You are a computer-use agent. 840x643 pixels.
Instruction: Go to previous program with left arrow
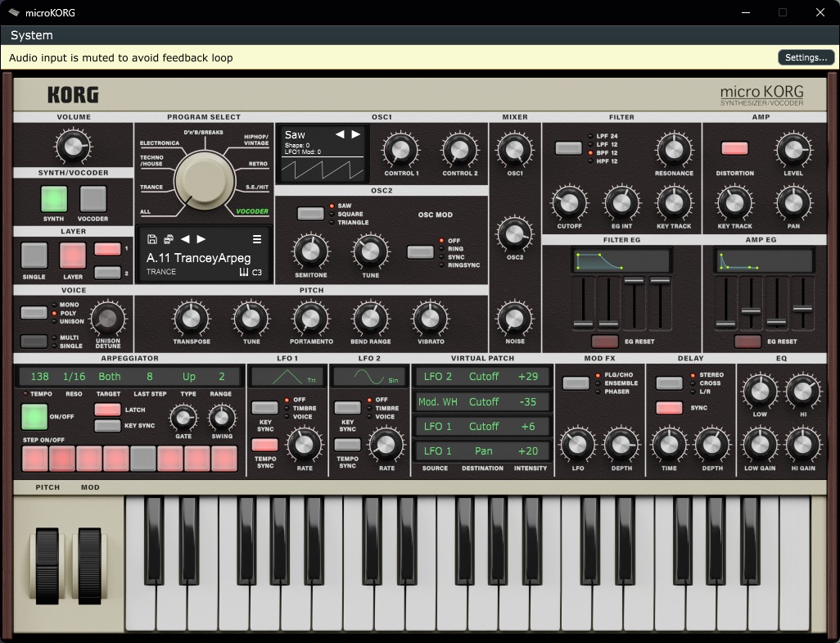(x=185, y=239)
